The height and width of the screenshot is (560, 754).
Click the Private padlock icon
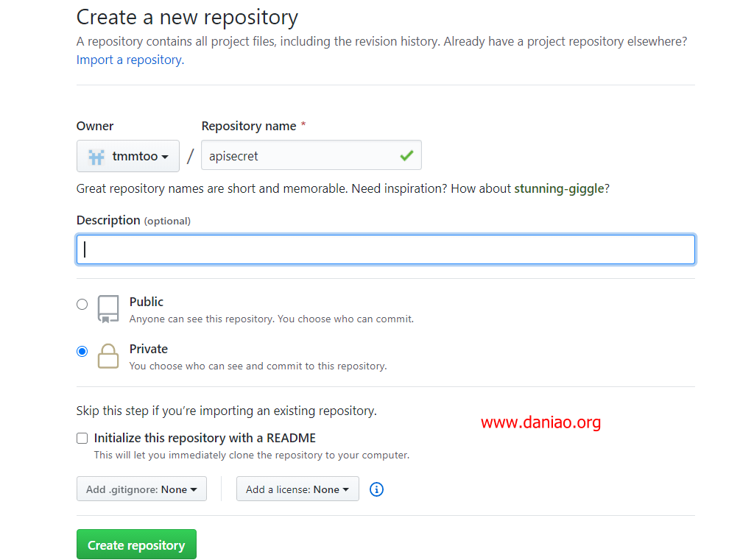[x=108, y=356]
